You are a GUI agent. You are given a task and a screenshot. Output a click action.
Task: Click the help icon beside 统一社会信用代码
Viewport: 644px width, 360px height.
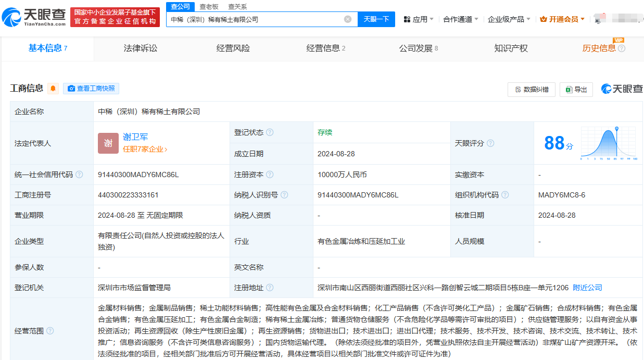[79, 175]
